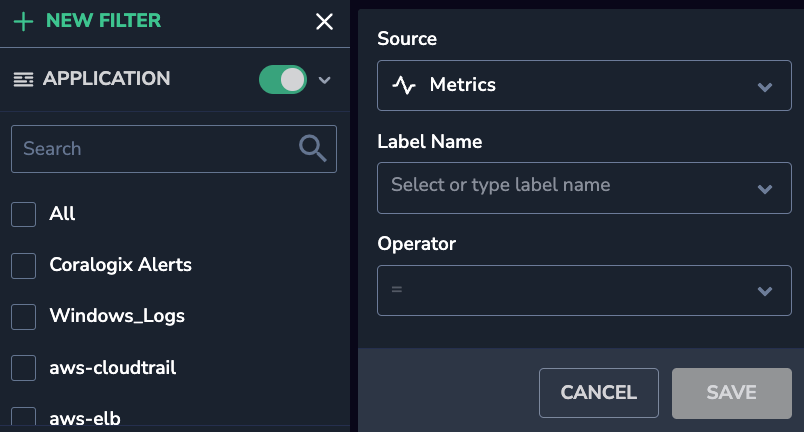Toggle the Application filter switch off
Screen dimensions: 804x432
pyautogui.click(x=283, y=79)
